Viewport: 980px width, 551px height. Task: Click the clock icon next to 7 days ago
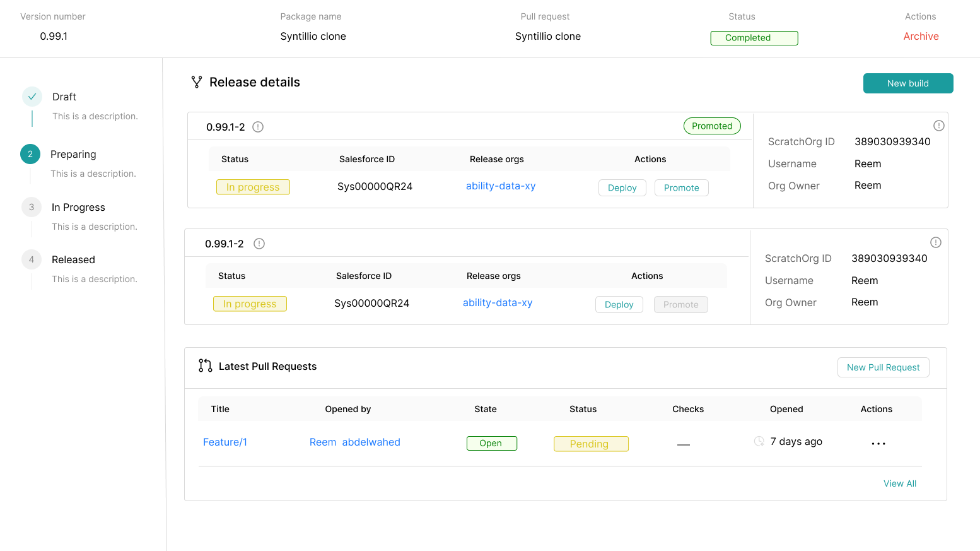point(759,441)
